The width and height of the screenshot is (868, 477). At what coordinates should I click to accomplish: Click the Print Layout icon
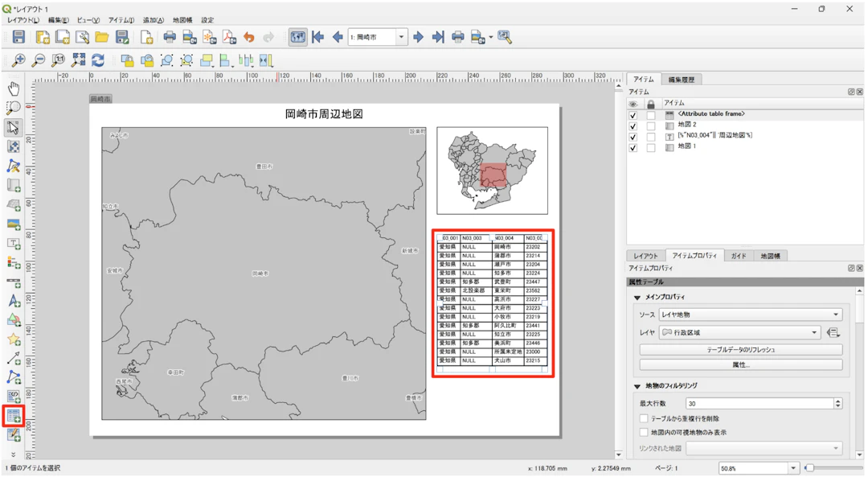(170, 37)
